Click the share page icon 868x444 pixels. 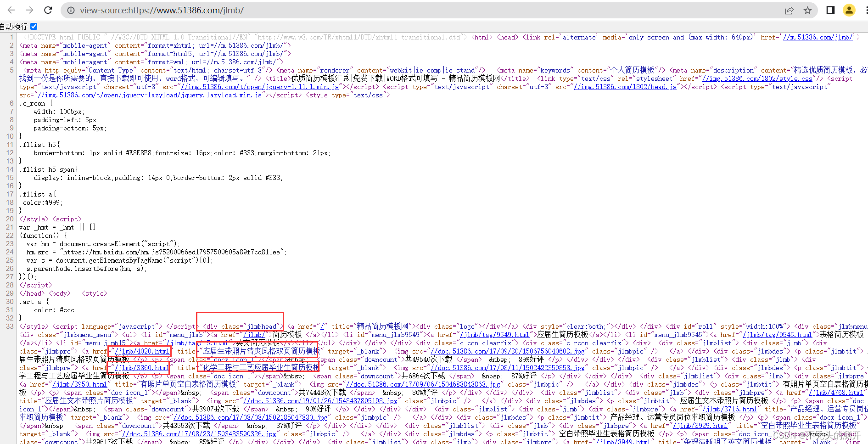coord(789,10)
